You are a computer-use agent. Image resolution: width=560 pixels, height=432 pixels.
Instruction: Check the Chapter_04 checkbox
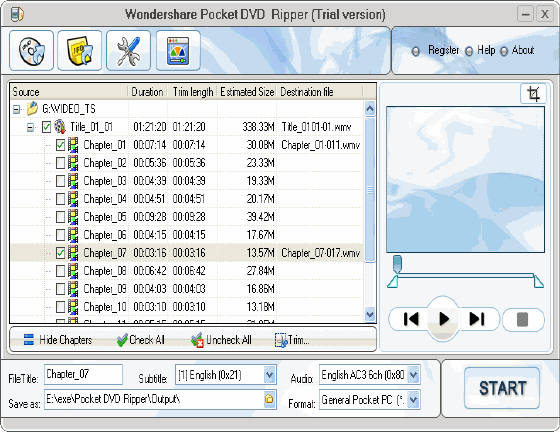coord(60,199)
